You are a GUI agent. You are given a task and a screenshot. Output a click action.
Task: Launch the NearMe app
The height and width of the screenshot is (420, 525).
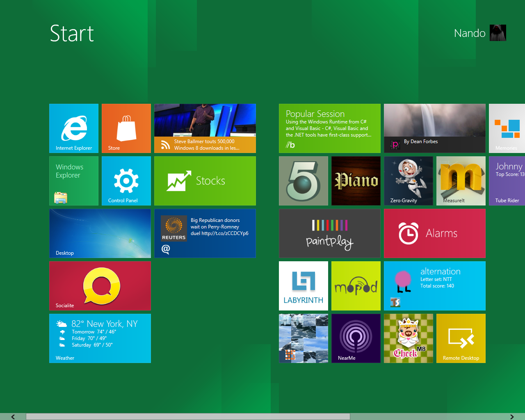click(356, 338)
